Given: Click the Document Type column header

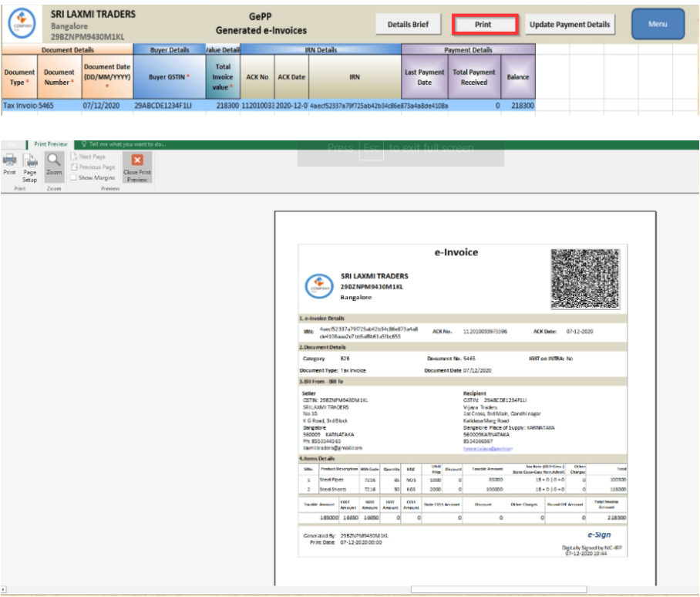Looking at the screenshot, I should click(x=19, y=77).
